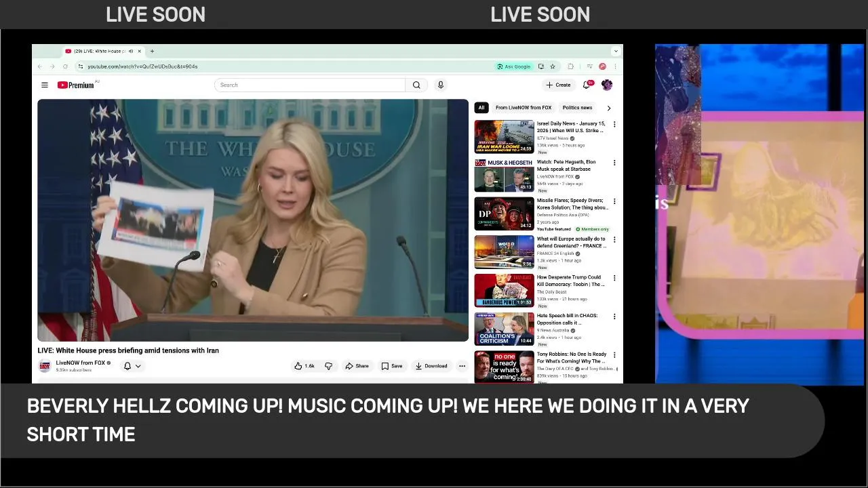Open the Chrome profile avatar
This screenshot has width=868, height=488.
point(602,66)
